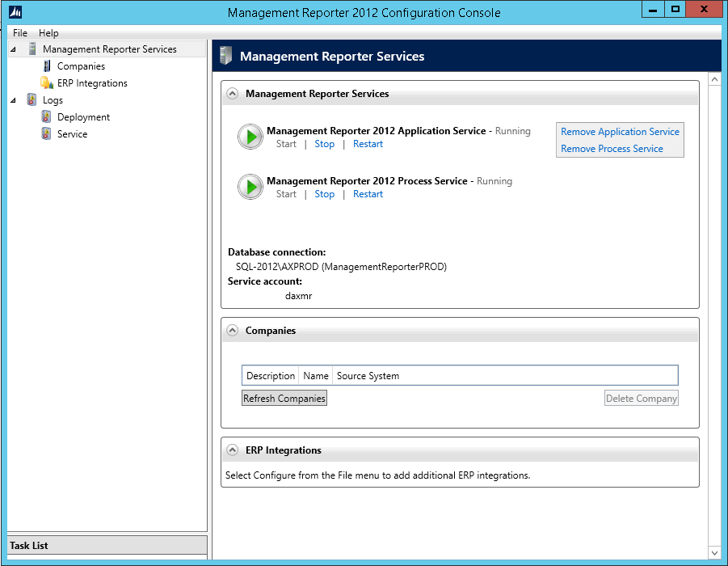The width and height of the screenshot is (728, 566).
Task: Stop the Application Service
Action: click(x=324, y=144)
